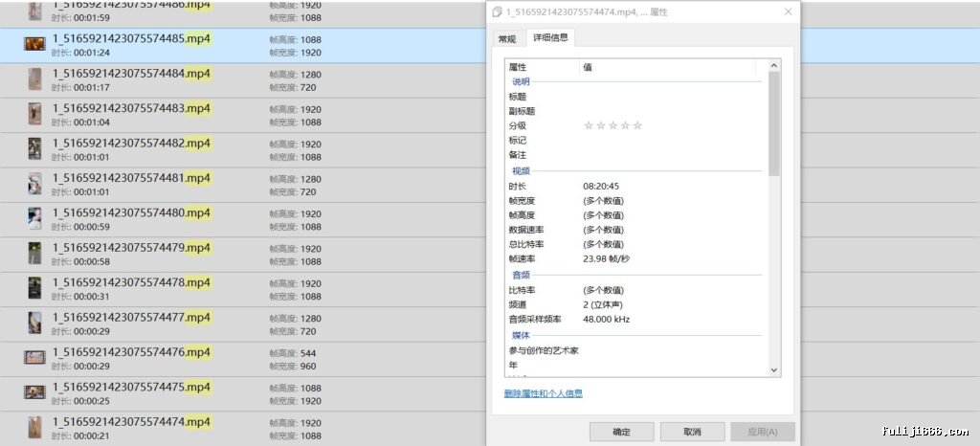
Task: Select file 1_5165921423075574475.mp4
Action: [244, 393]
